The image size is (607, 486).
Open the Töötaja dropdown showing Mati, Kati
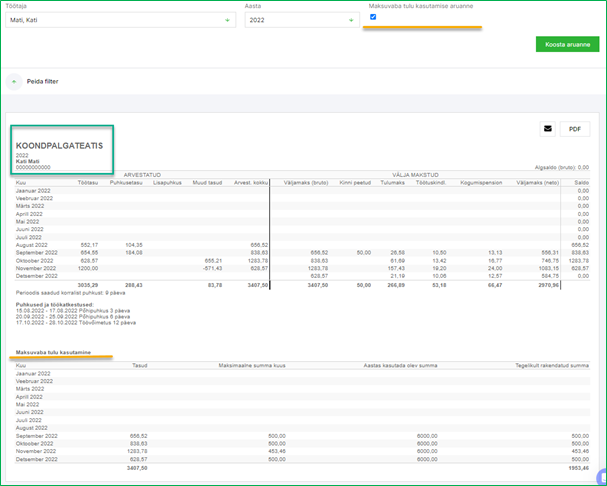(120, 20)
